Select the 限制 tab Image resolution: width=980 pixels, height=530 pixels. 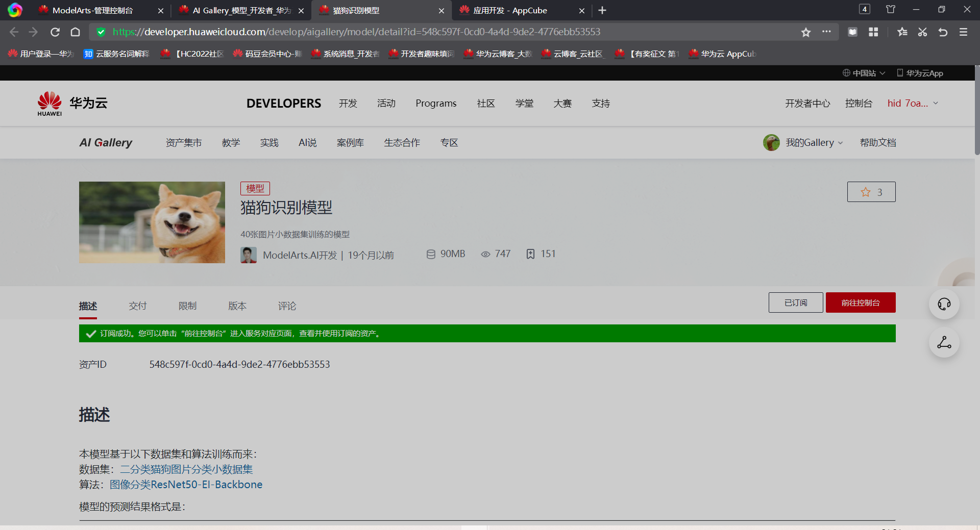click(x=187, y=306)
